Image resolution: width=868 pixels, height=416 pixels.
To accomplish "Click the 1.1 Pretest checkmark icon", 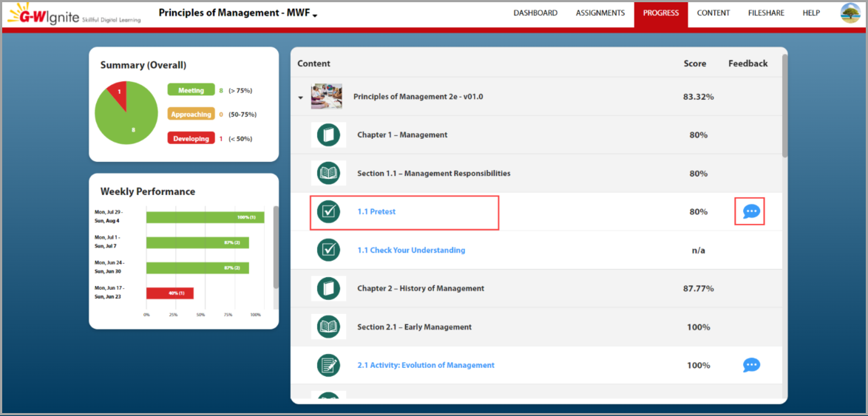I will tap(329, 211).
